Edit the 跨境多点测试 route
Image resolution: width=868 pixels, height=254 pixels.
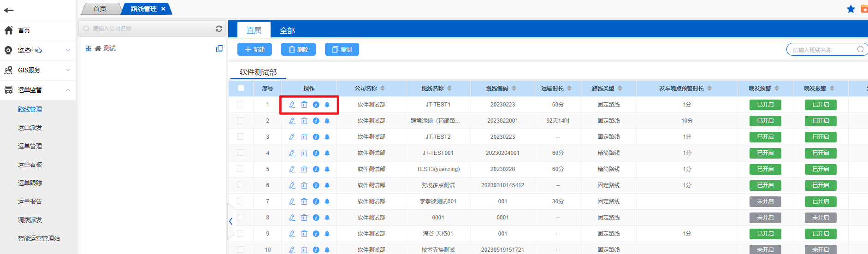292,185
